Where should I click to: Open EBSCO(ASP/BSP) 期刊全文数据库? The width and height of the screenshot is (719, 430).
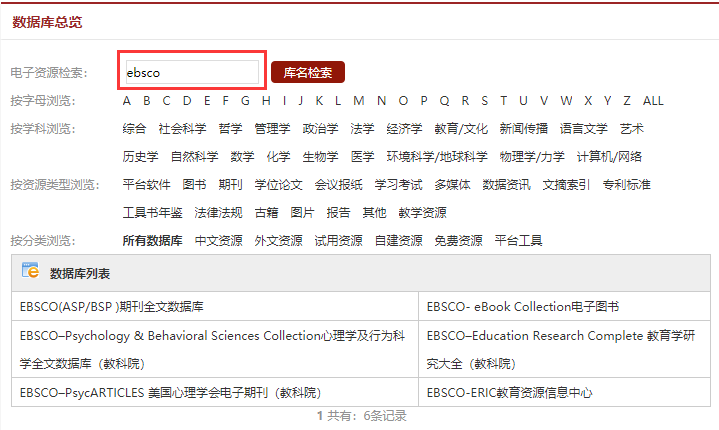pos(111,307)
